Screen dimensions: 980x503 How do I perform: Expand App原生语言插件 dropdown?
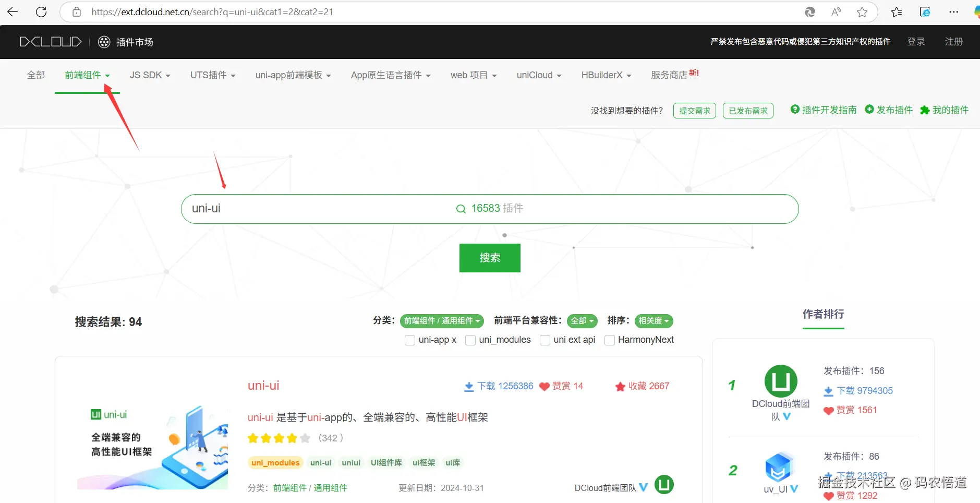coord(391,75)
